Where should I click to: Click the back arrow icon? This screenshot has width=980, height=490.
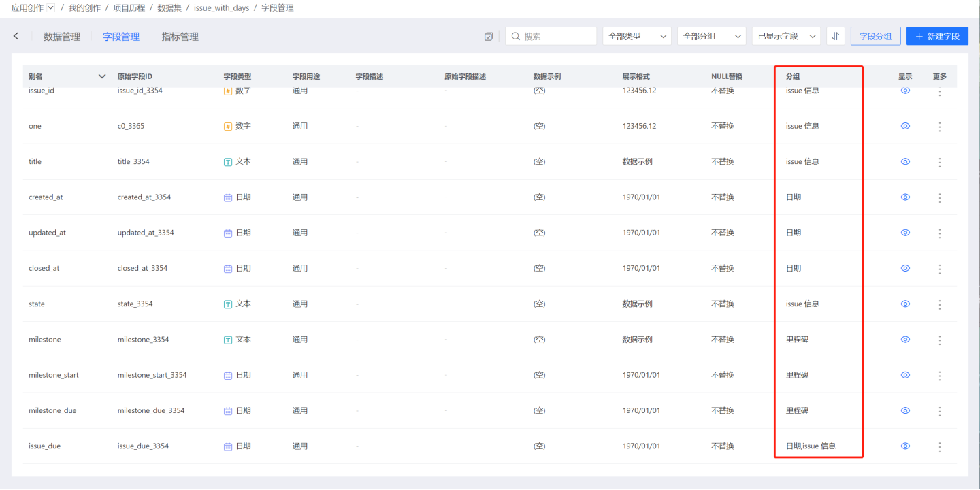tap(16, 36)
